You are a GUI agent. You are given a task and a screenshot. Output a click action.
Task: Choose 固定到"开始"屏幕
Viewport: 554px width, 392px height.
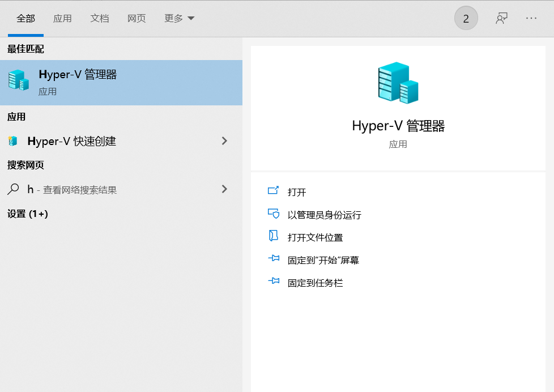pos(323,260)
